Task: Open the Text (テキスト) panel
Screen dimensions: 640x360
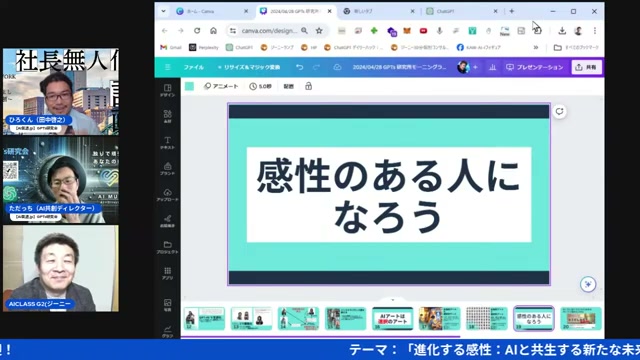Action: coord(167,142)
